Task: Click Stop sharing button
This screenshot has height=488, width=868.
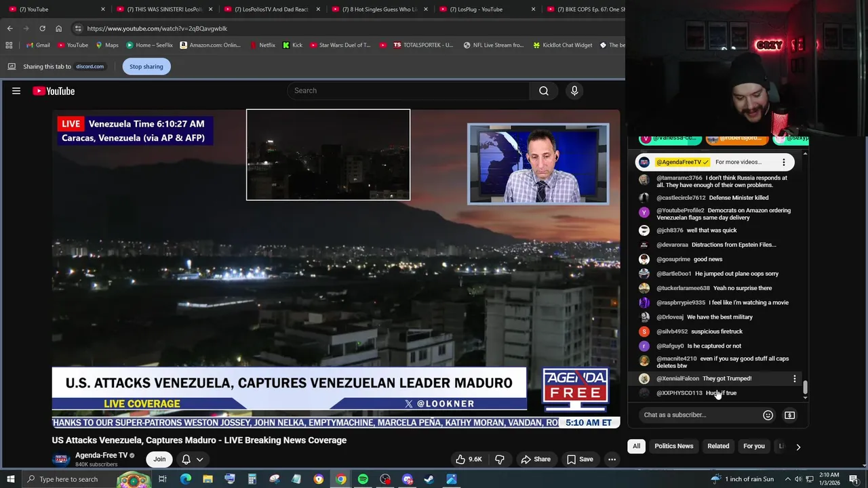Action: [x=146, y=66]
